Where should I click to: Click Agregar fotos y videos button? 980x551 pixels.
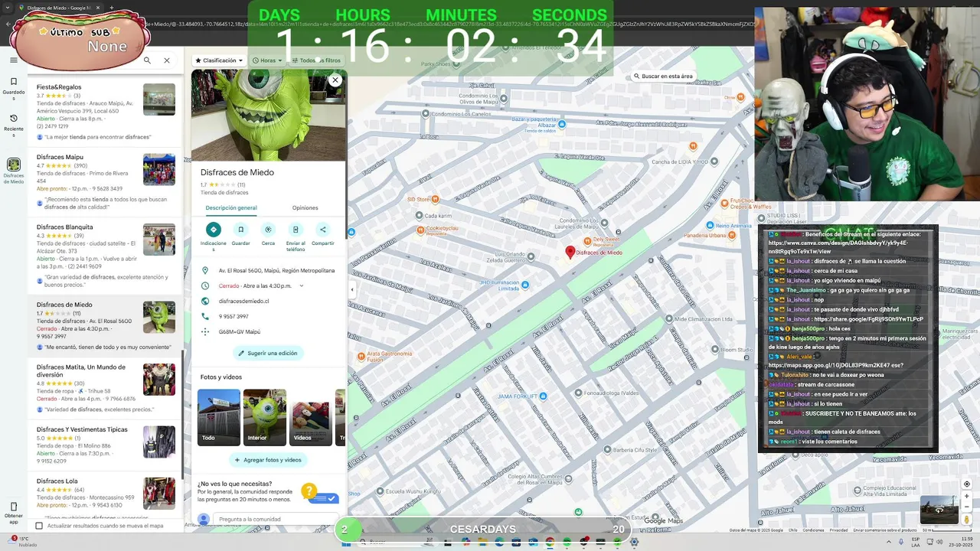click(268, 460)
